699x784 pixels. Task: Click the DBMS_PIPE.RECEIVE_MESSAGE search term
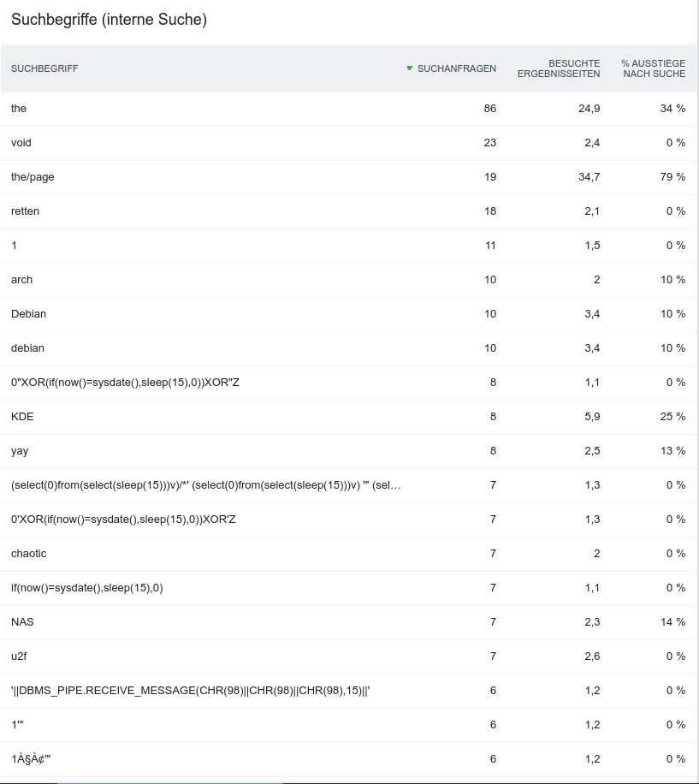pyautogui.click(x=190, y=691)
